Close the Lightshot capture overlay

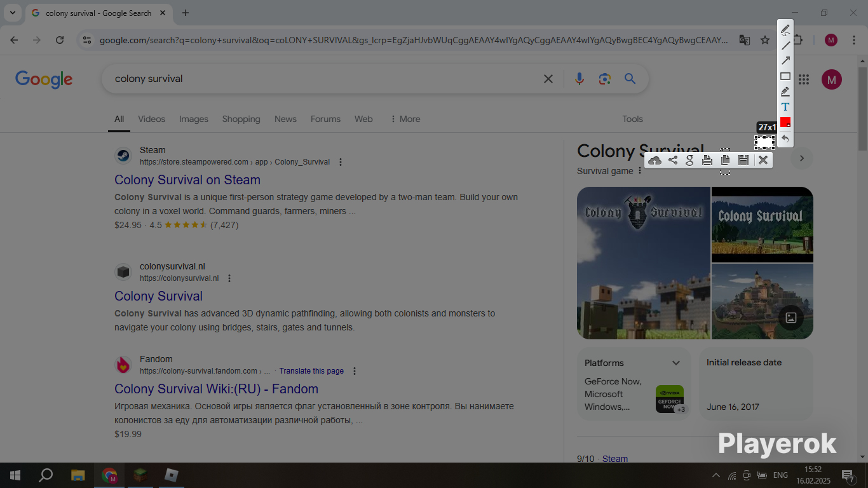(763, 160)
